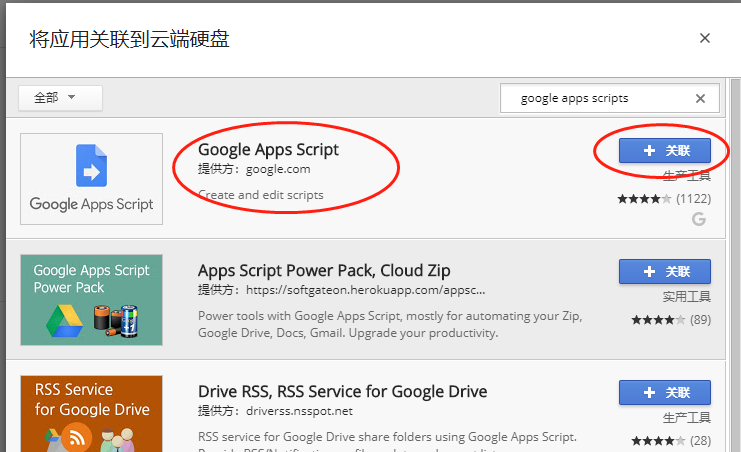Click the 实用工具 category label
The width and height of the screenshot is (741, 452).
point(687,297)
